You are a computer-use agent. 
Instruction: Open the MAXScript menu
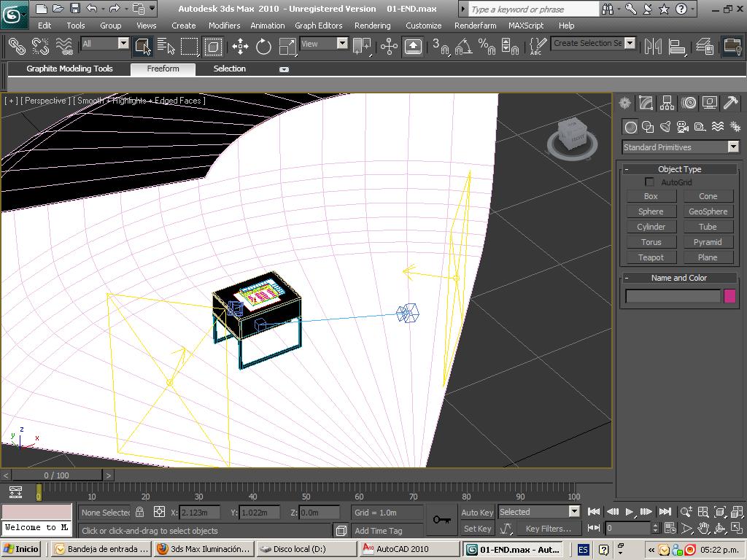click(526, 26)
